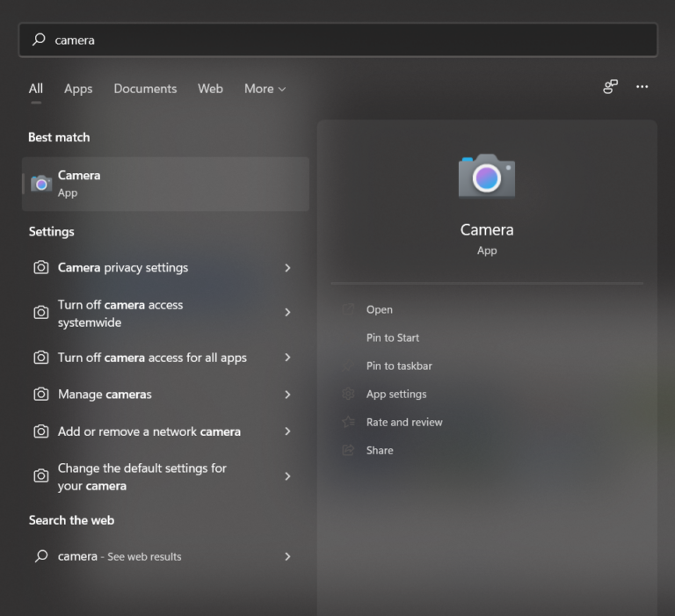675x616 pixels.
Task: Click the magnifier icon in the search box
Action: pyautogui.click(x=39, y=40)
